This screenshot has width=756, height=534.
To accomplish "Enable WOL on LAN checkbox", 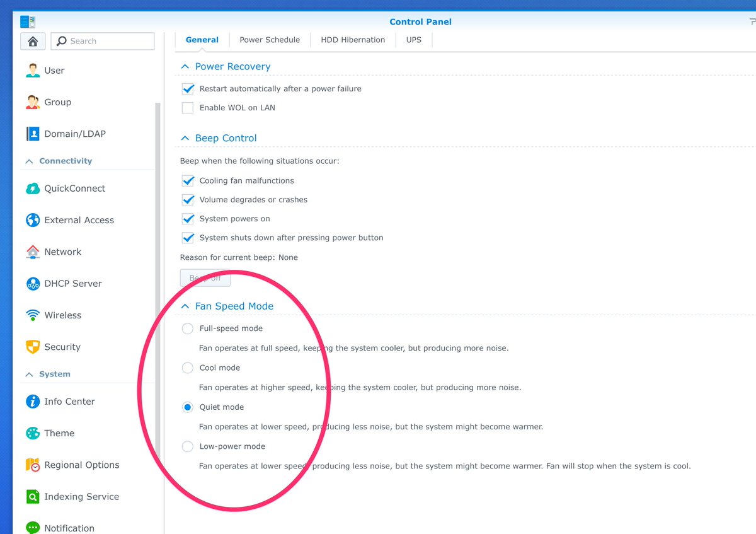I will pos(187,108).
